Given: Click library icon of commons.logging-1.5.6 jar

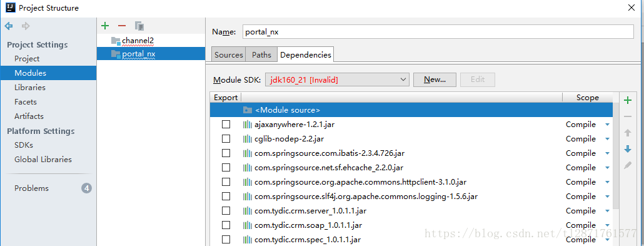Looking at the screenshot, I should [247, 196].
